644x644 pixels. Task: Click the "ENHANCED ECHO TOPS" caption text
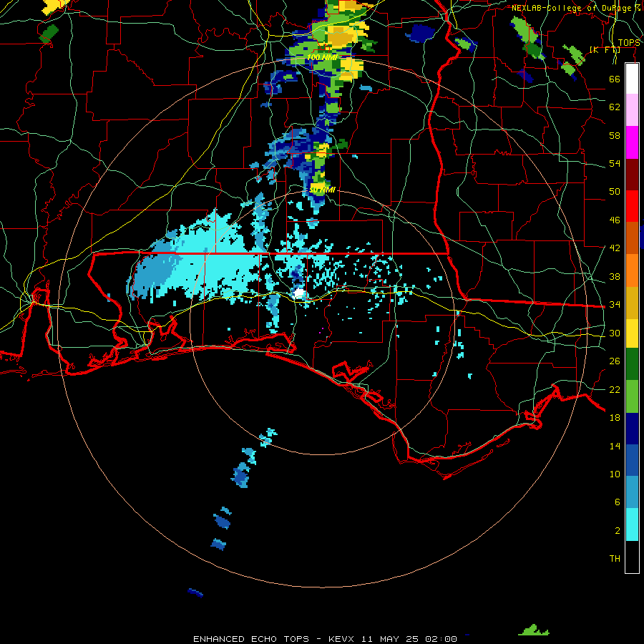pyautogui.click(x=251, y=639)
